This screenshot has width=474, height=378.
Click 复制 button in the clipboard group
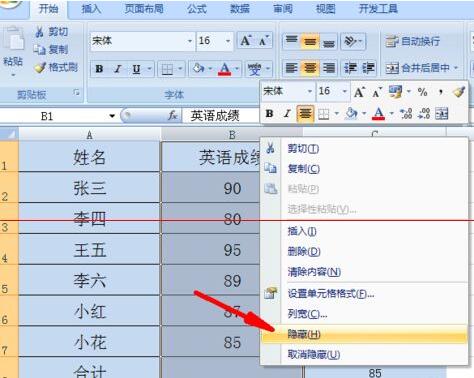pyautogui.click(x=51, y=50)
